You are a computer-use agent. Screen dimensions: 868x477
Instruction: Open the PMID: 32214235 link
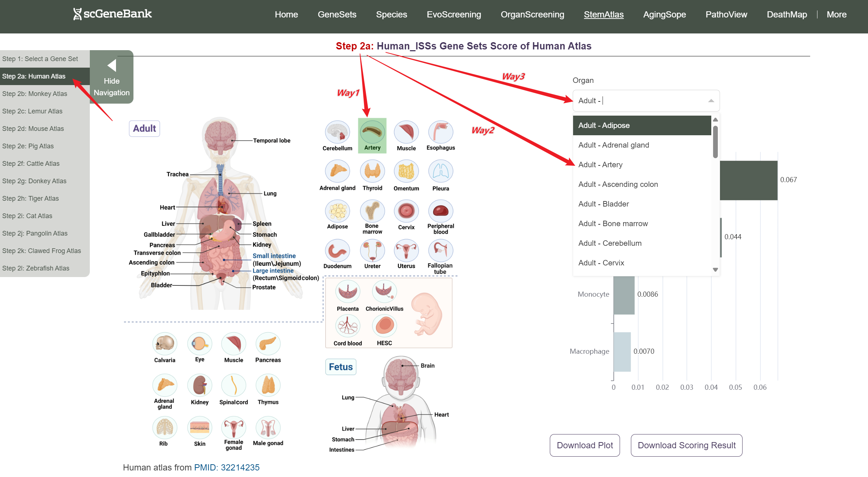227,467
